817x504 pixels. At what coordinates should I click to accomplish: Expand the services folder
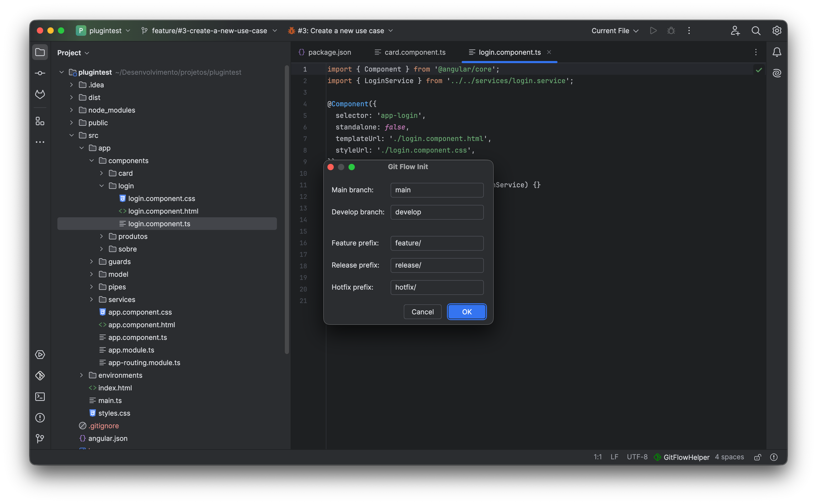coord(91,299)
